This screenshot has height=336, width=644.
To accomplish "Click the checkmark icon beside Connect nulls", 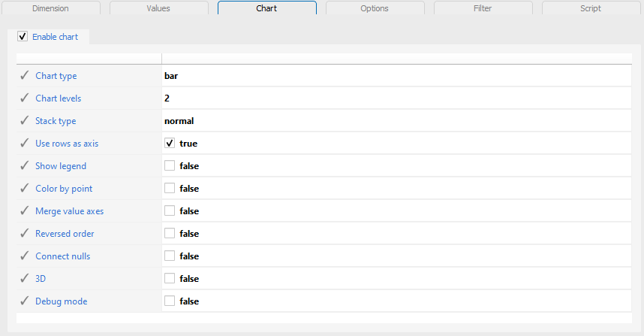I will click(x=25, y=256).
